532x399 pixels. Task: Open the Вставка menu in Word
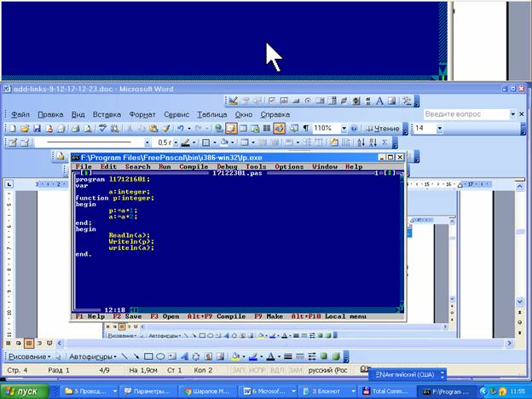[107, 115]
